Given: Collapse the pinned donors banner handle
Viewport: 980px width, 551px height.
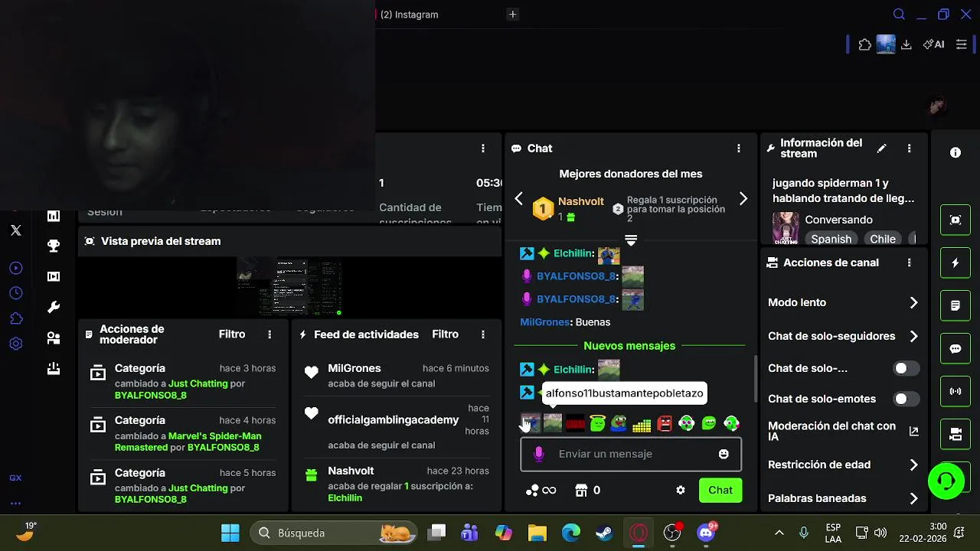Looking at the screenshot, I should [x=631, y=240].
